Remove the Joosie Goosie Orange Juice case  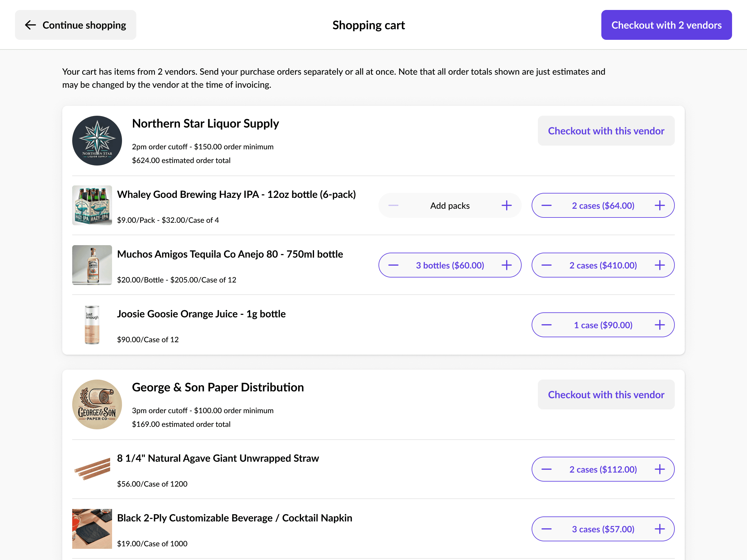tap(547, 325)
